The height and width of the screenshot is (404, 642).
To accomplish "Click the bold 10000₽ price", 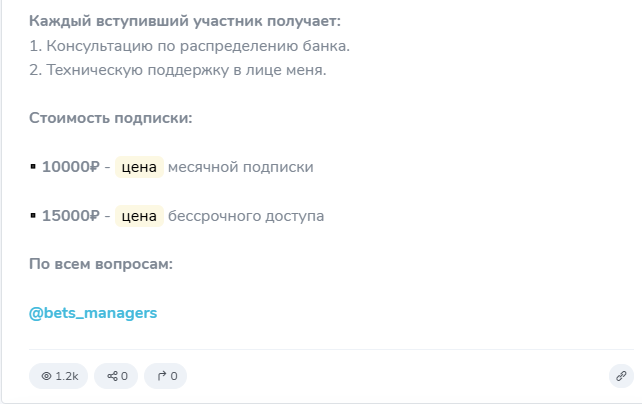I will tap(70, 167).
